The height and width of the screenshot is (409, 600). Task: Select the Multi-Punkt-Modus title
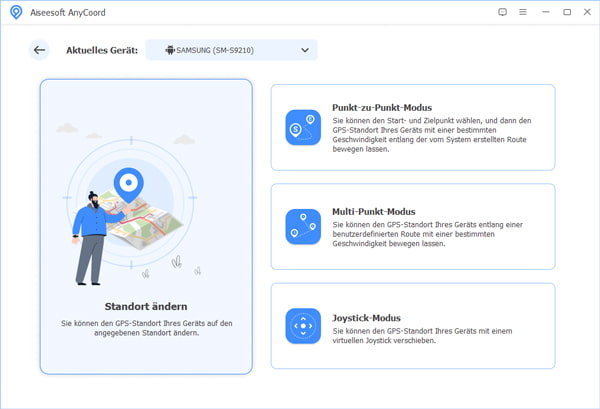(x=373, y=212)
